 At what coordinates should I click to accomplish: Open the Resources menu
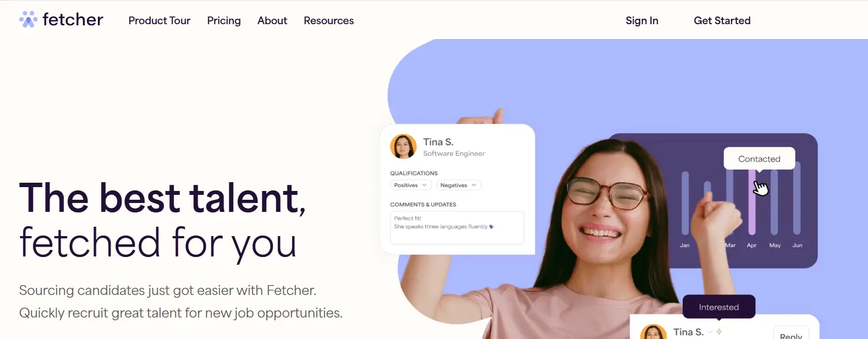point(329,20)
